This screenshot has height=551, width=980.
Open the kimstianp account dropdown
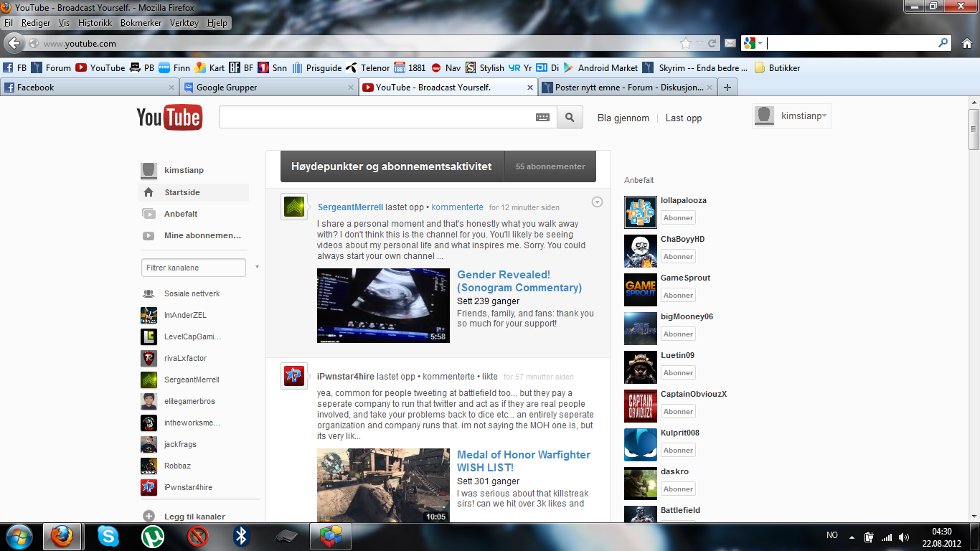792,116
